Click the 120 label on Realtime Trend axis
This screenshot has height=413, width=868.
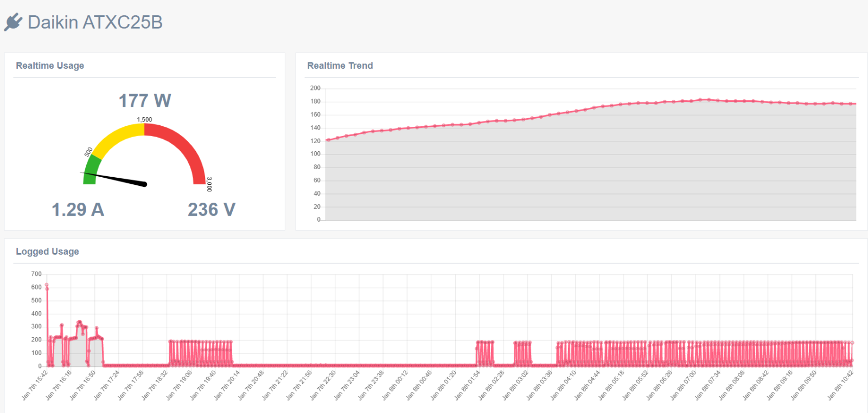pos(315,141)
